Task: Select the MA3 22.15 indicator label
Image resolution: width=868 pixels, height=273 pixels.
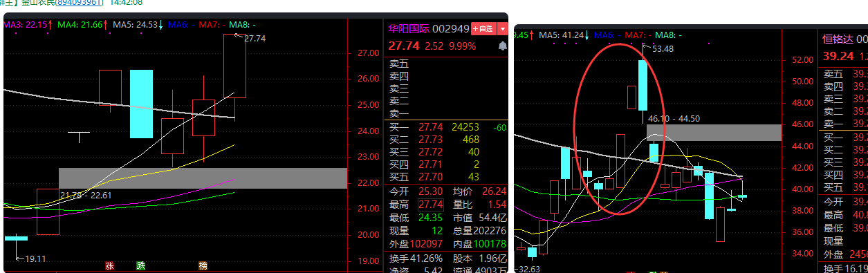Action: click(x=26, y=24)
